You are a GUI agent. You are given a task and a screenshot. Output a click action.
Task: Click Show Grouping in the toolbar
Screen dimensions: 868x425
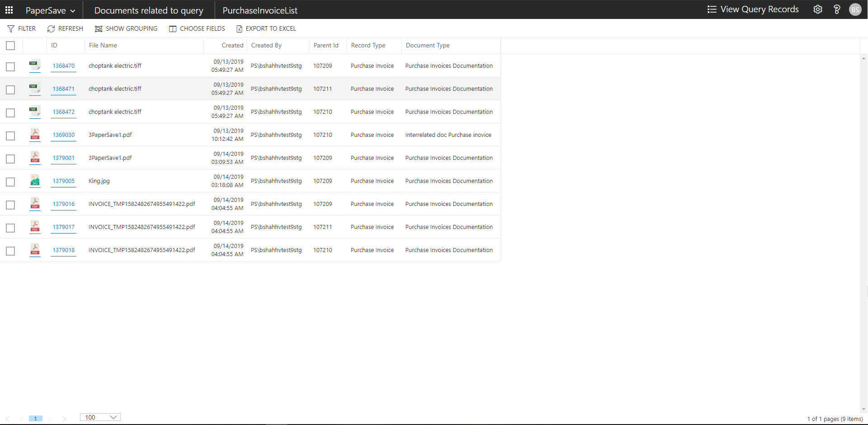point(126,28)
